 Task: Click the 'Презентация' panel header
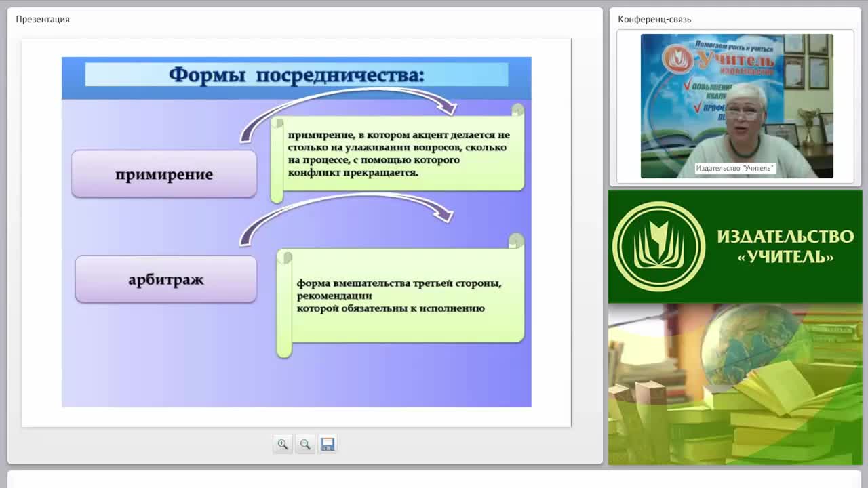pyautogui.click(x=43, y=19)
